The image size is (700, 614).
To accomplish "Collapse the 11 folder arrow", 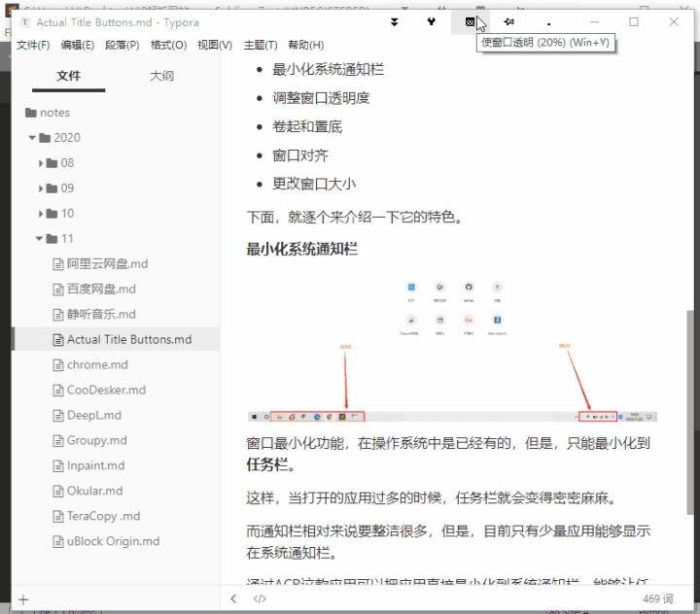I will pyautogui.click(x=39, y=239).
